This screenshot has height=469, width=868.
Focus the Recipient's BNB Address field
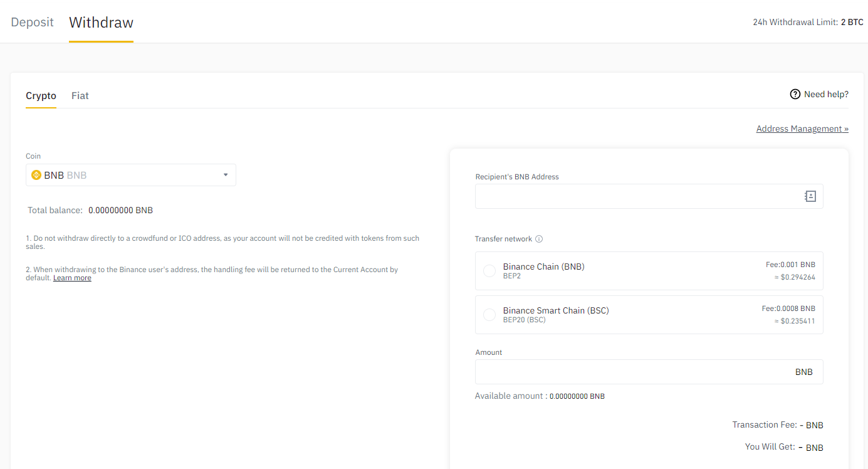point(649,196)
